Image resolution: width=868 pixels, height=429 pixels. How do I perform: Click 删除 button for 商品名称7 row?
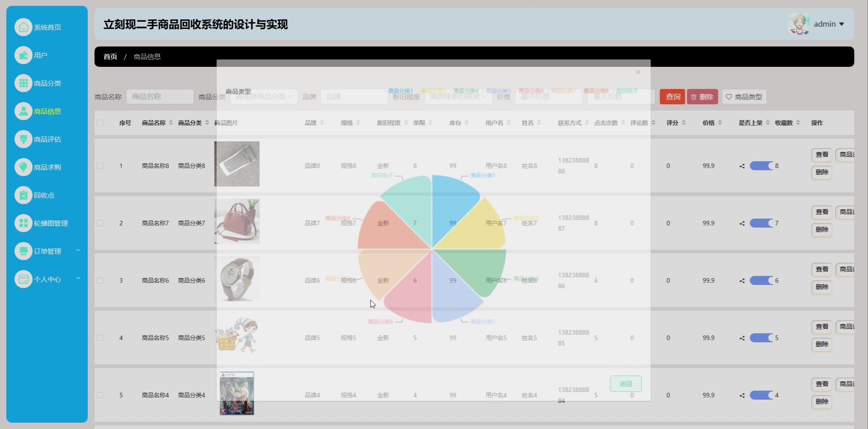822,229
